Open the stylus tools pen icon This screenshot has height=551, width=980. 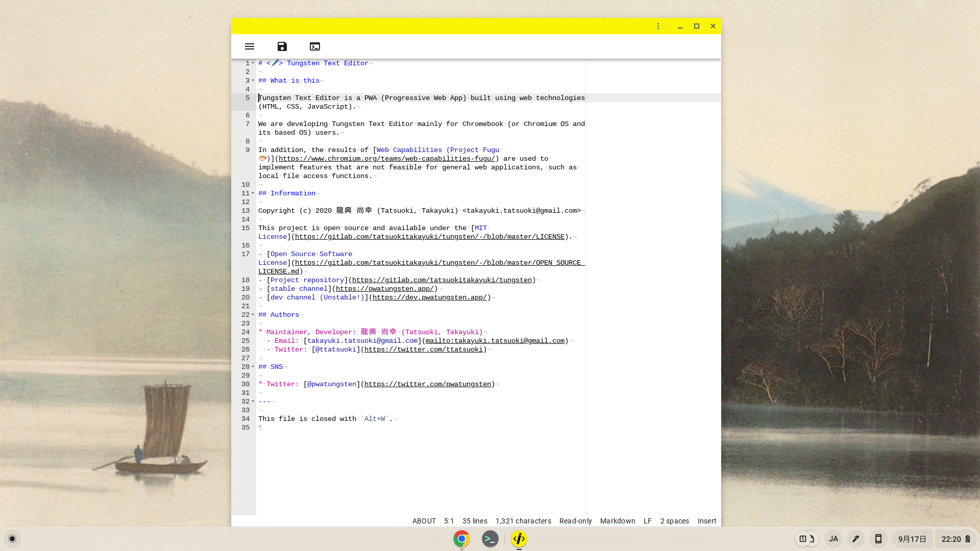(x=856, y=539)
